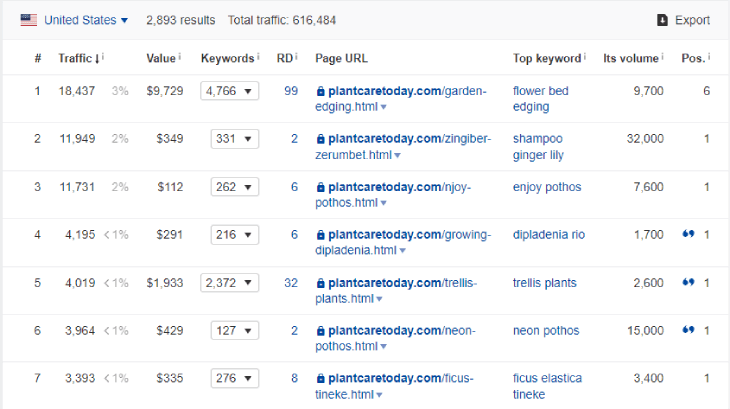The width and height of the screenshot is (730, 409).
Task: Show info tooltip icon next to Its volume
Action: (x=662, y=57)
